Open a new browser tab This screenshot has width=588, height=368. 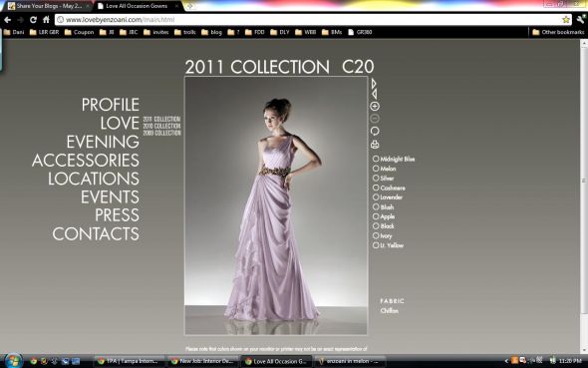(189, 6)
